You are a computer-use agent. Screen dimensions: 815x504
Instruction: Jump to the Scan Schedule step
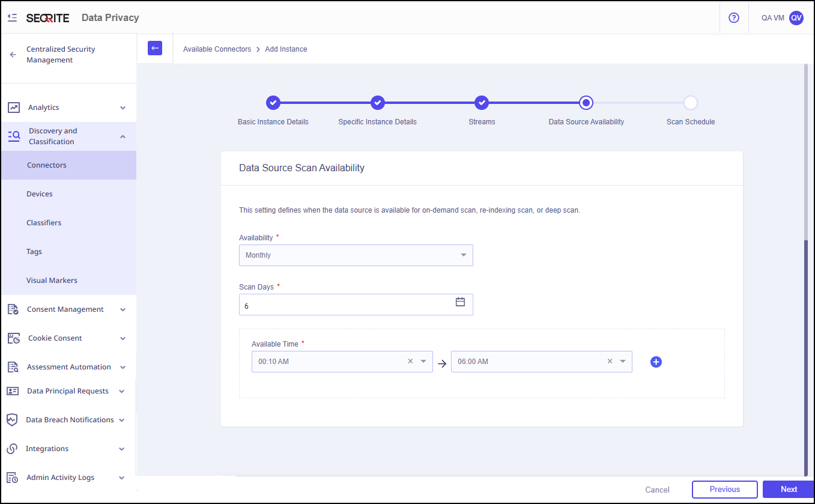pyautogui.click(x=690, y=103)
